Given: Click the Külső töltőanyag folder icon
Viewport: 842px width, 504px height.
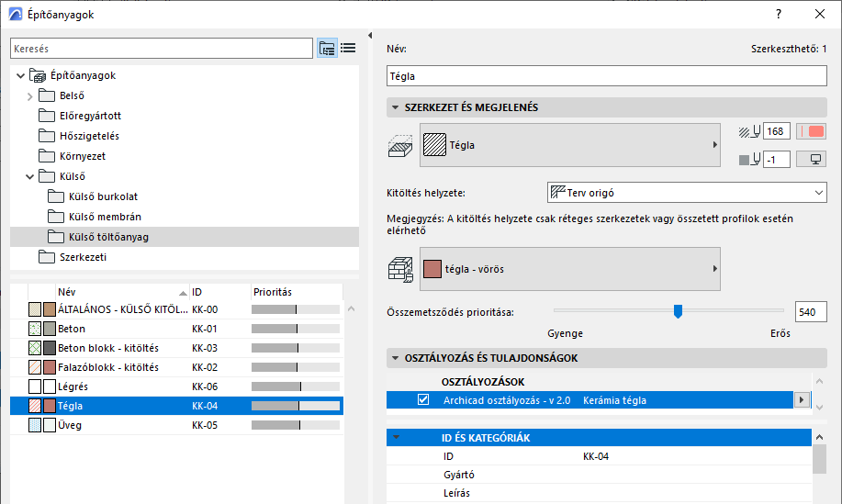Looking at the screenshot, I should click(x=56, y=237).
